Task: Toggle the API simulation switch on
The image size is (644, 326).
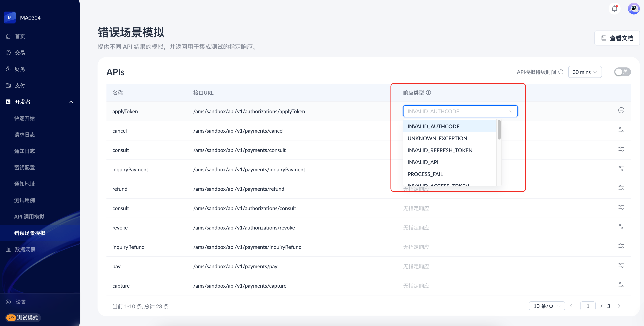Action: click(622, 72)
